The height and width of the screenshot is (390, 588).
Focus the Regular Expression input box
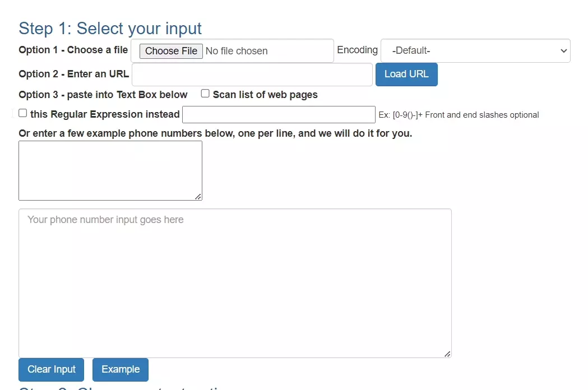click(x=279, y=114)
